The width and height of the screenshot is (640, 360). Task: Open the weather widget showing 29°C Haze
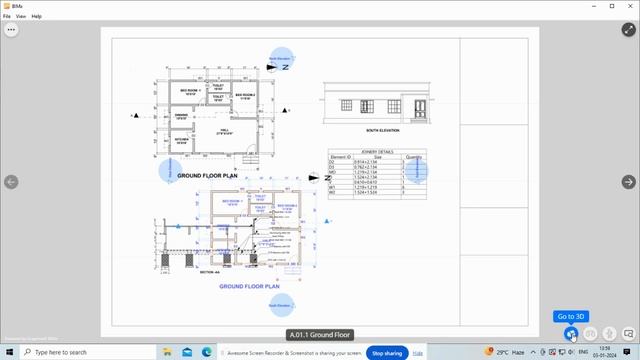click(504, 352)
